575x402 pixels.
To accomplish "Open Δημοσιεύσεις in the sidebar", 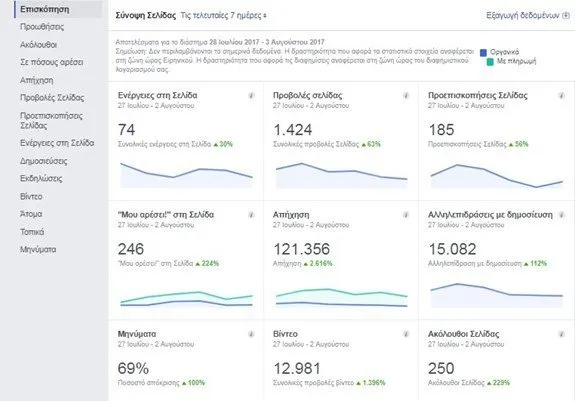I will coord(44,161).
